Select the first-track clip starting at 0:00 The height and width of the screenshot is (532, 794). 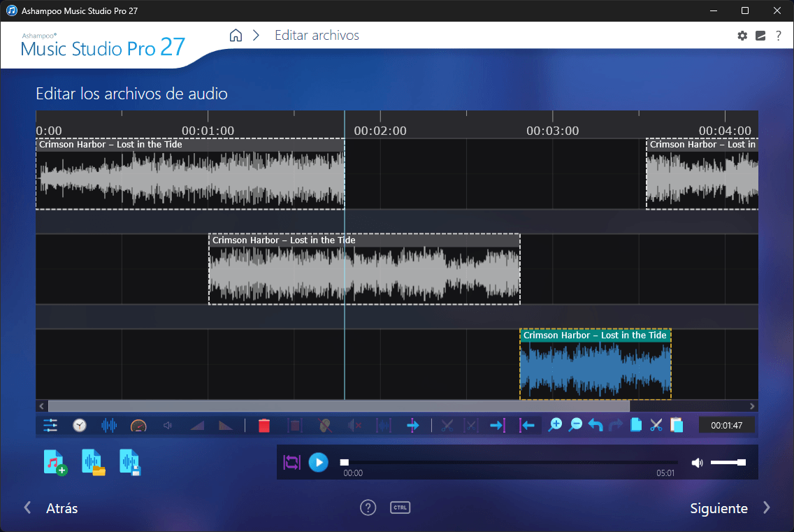190,174
